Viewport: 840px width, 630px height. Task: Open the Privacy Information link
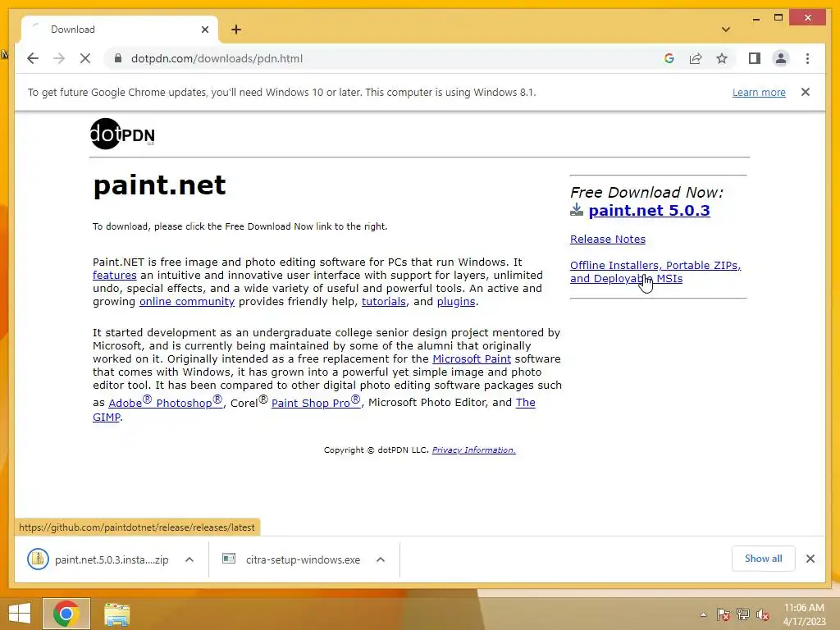(x=473, y=450)
